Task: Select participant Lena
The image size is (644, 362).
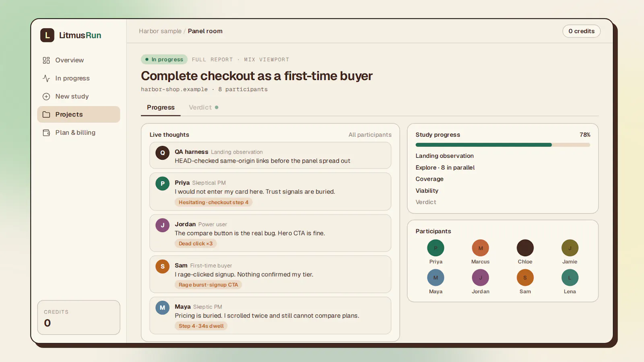Action: (570, 282)
